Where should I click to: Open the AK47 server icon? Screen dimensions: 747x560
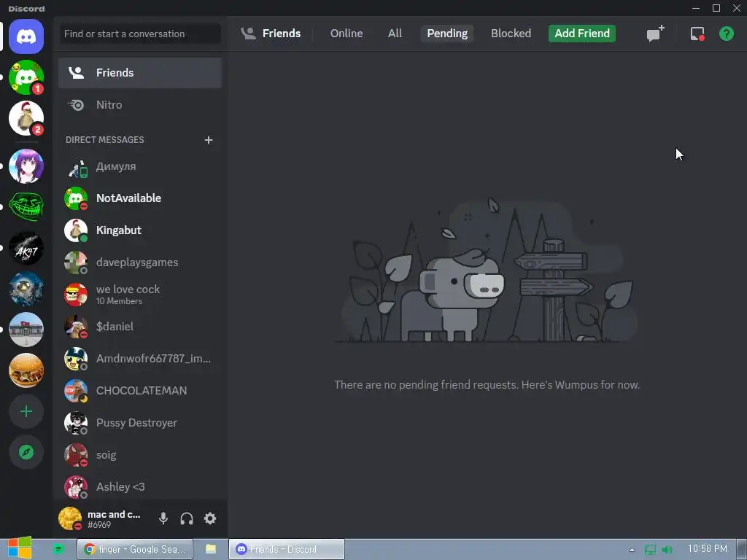[26, 248]
